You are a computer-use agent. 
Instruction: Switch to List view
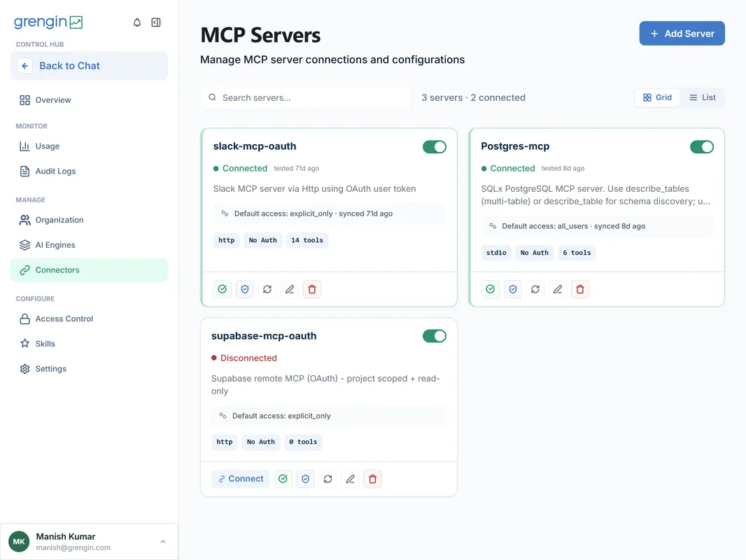click(x=702, y=97)
